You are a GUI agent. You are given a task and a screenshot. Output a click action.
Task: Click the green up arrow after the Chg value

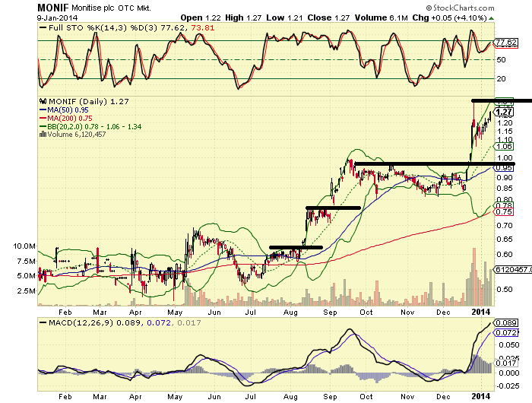pos(492,18)
